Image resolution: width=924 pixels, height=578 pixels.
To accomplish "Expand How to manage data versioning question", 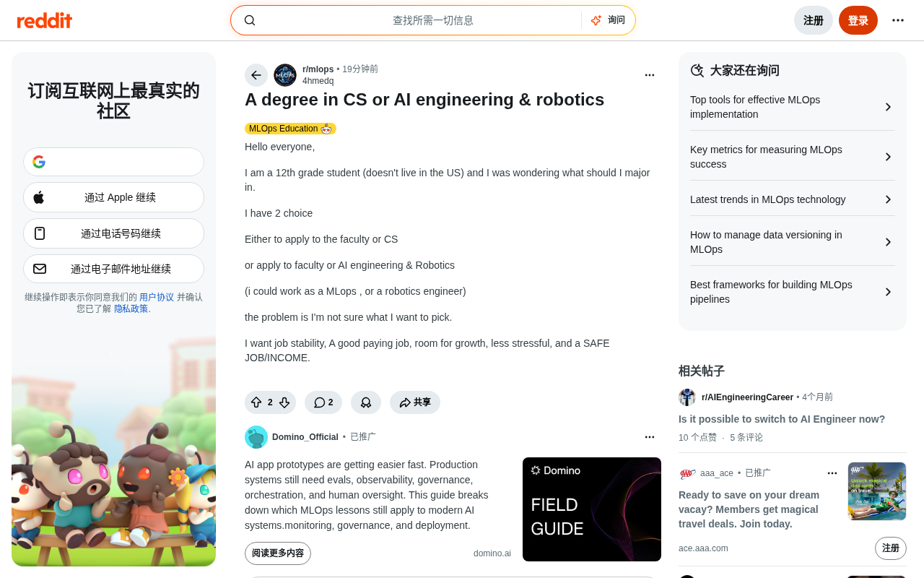I will [x=793, y=242].
